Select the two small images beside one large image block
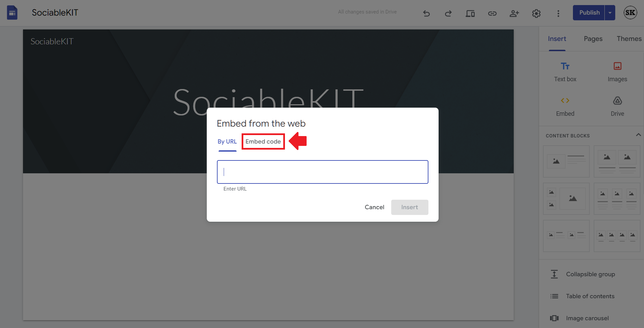The height and width of the screenshot is (328, 644). (566, 199)
